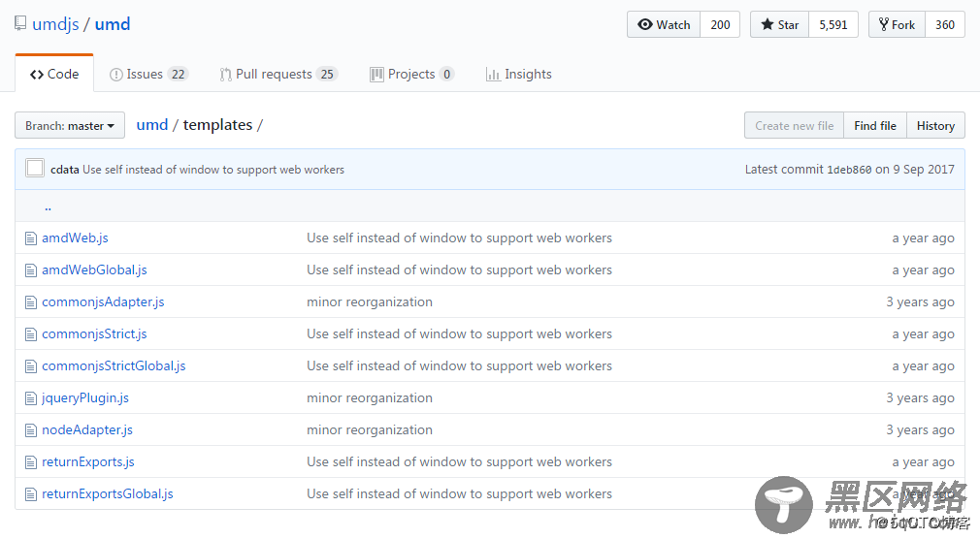Click Create new file button
980x539 pixels.
(x=794, y=125)
